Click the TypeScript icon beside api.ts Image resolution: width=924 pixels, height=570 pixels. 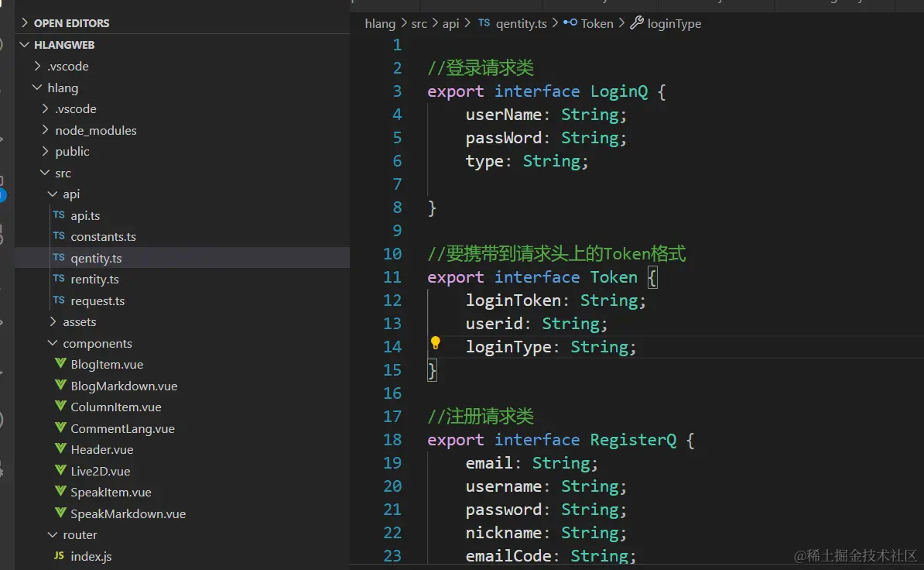tap(59, 215)
